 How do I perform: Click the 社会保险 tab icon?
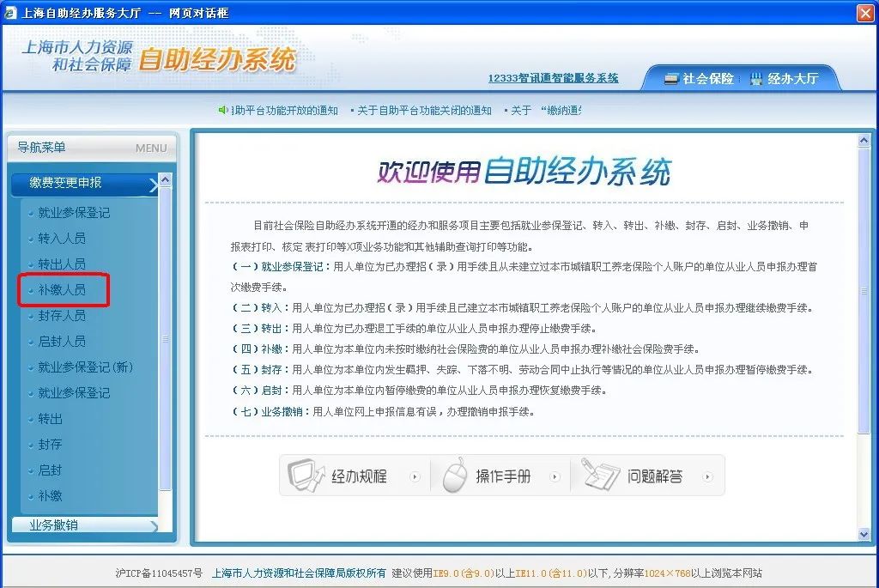click(x=671, y=79)
